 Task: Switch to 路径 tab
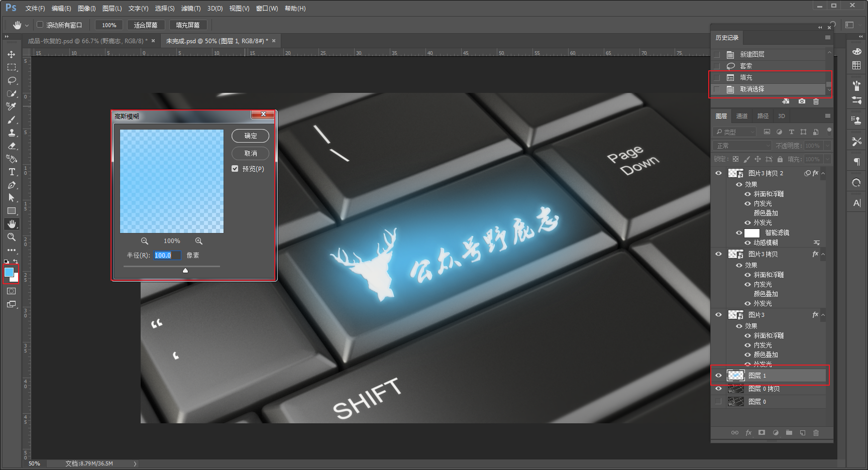[x=763, y=116]
